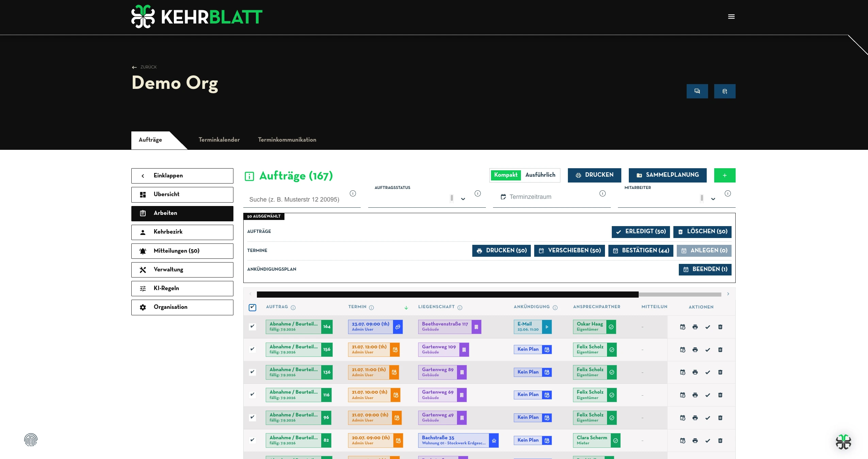Collapse sidebar with Einklappen
Image resolution: width=868 pixels, height=459 pixels.
[x=182, y=176]
